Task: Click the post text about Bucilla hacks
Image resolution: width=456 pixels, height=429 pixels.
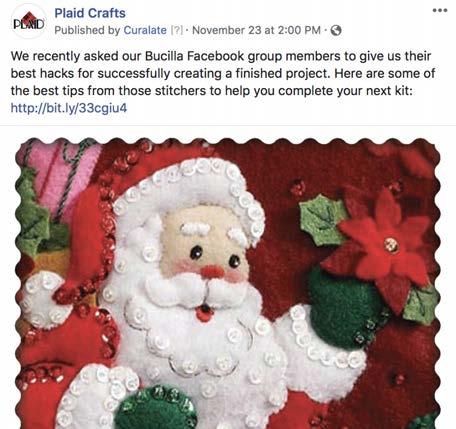Action: coord(223,73)
